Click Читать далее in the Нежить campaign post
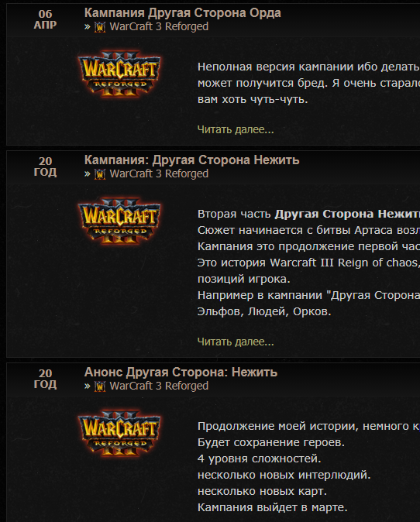 (236, 342)
